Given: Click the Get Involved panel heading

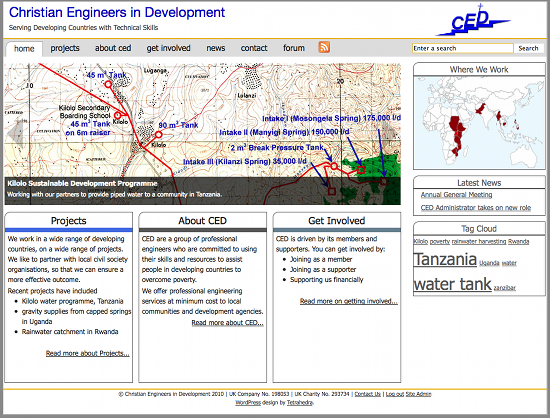Looking at the screenshot, I should tap(337, 221).
